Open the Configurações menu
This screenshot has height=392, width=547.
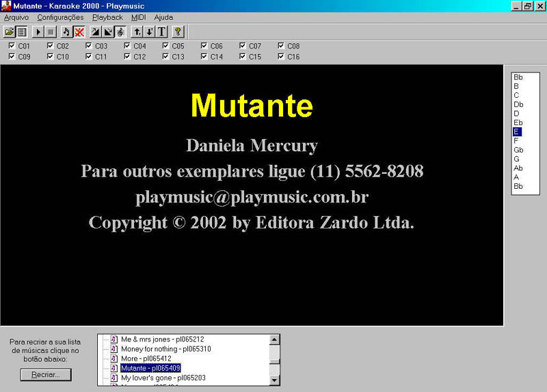click(x=60, y=18)
